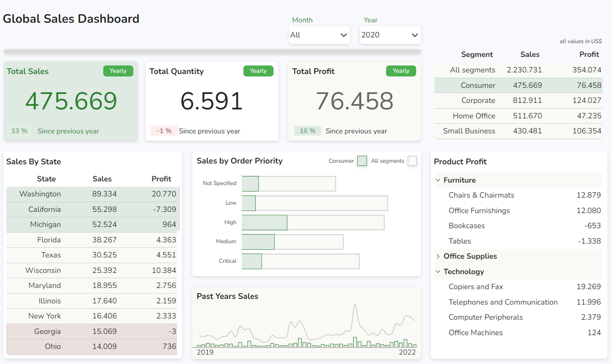Select Computer Peripherals product row
The height and width of the screenshot is (364, 612).
[x=518, y=317]
